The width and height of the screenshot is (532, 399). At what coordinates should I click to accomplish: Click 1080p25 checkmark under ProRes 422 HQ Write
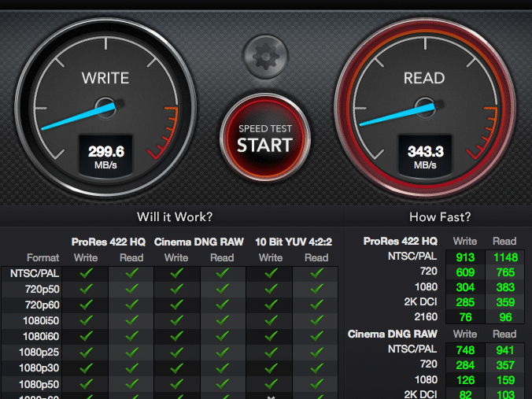pyautogui.click(x=86, y=352)
